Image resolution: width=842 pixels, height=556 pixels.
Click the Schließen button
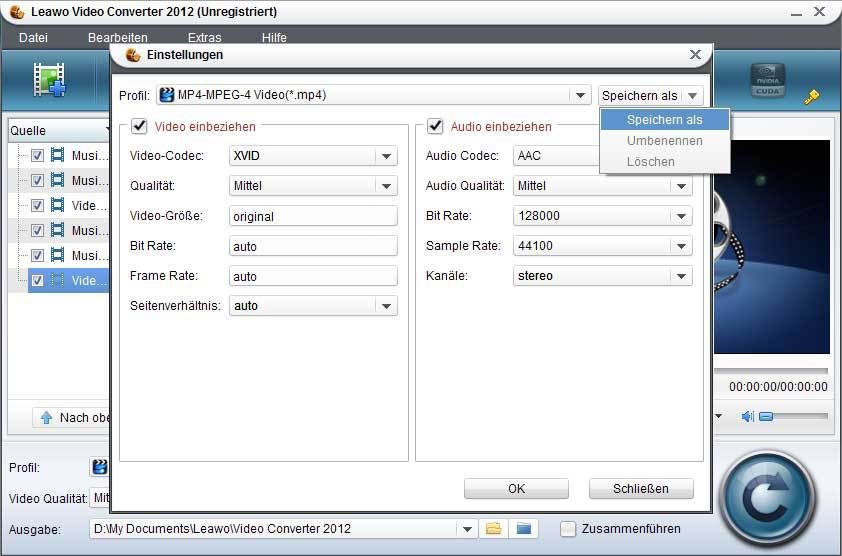pyautogui.click(x=641, y=489)
